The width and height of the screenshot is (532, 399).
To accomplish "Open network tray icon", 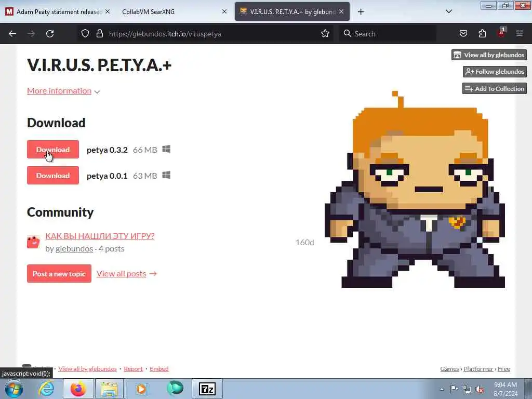I will point(467,389).
